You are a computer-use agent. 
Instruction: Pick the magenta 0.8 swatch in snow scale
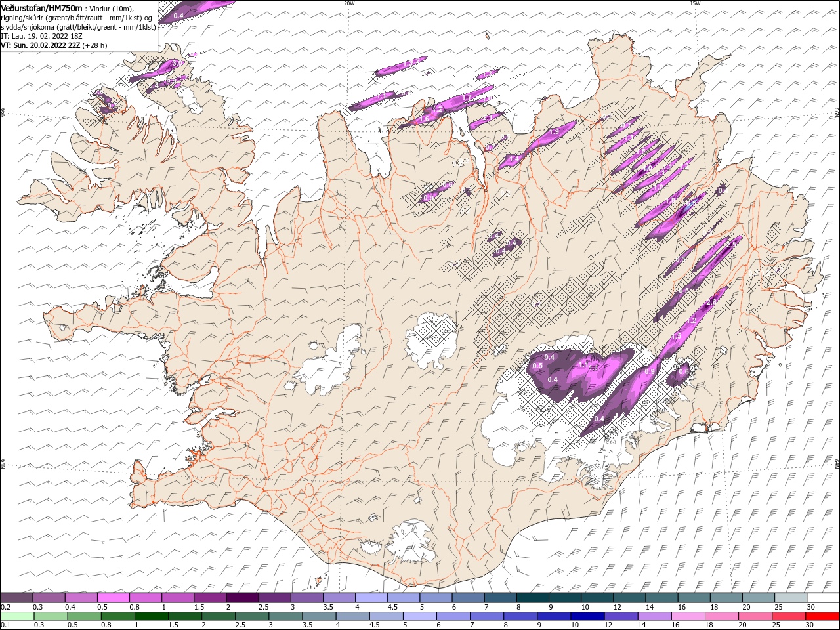(145, 598)
